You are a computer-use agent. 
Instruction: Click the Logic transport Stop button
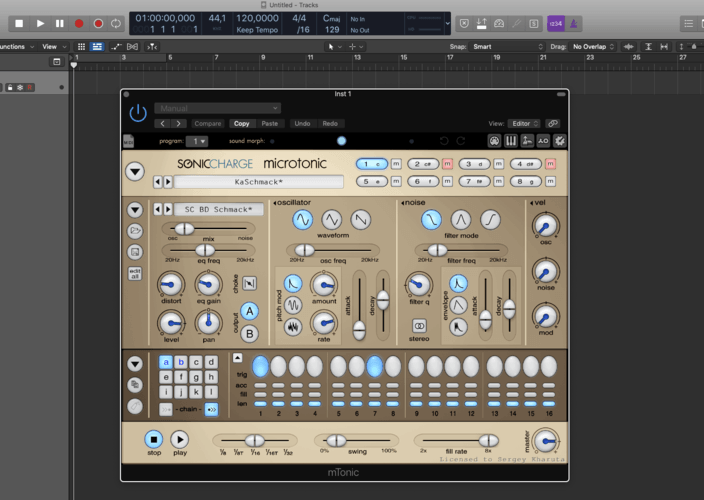coord(19,23)
